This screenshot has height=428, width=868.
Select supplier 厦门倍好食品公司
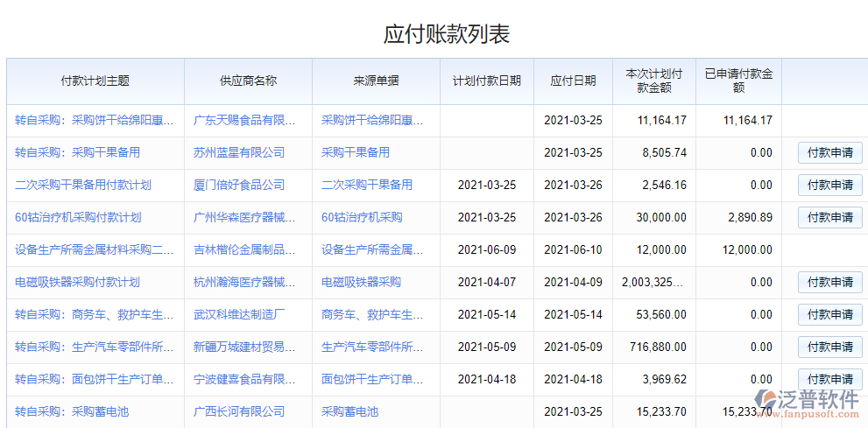pyautogui.click(x=239, y=185)
